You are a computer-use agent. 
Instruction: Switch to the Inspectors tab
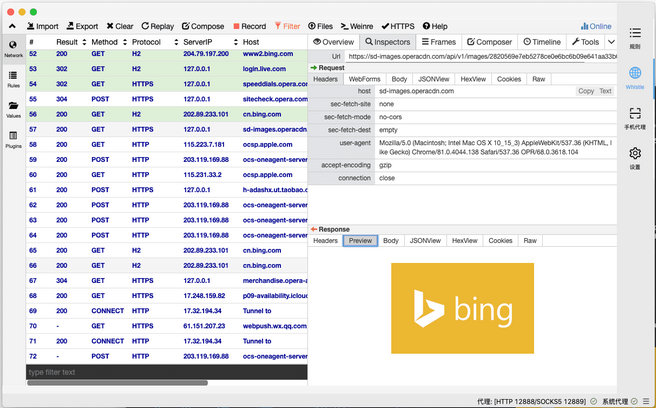(387, 42)
